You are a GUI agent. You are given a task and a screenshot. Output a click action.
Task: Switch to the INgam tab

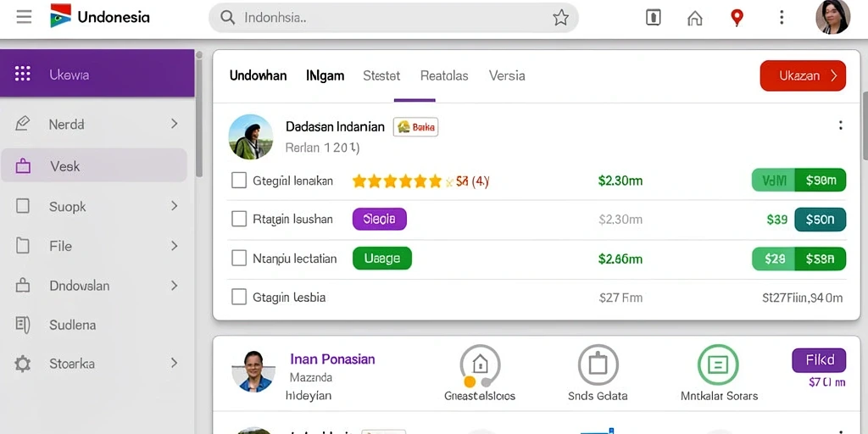click(325, 75)
